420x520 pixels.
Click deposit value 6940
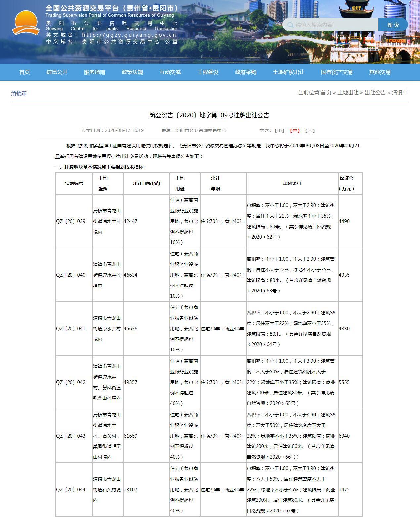coord(344,436)
